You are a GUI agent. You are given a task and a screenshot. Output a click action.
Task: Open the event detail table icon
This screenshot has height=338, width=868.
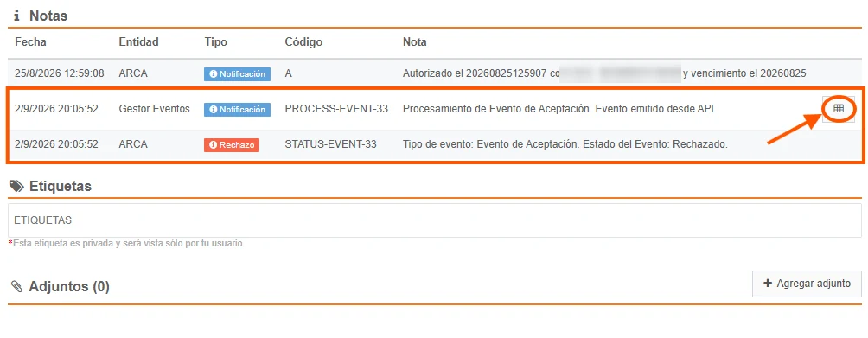(x=838, y=109)
